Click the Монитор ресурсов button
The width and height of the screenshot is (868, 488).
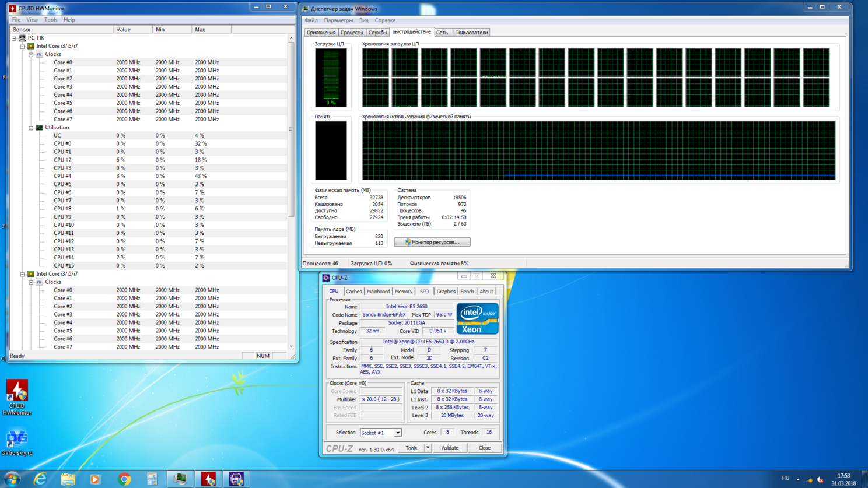432,242
